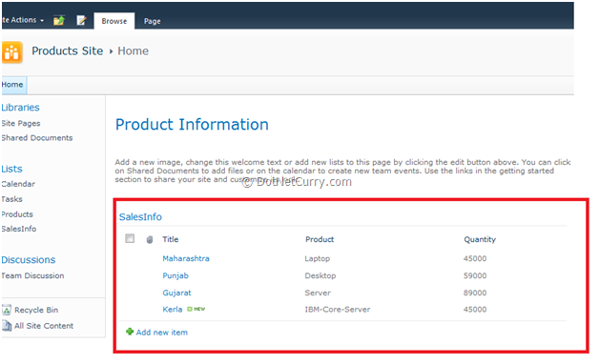599x364 pixels.
Task: Switch to the Page ribbon tab
Action: pyautogui.click(x=152, y=21)
